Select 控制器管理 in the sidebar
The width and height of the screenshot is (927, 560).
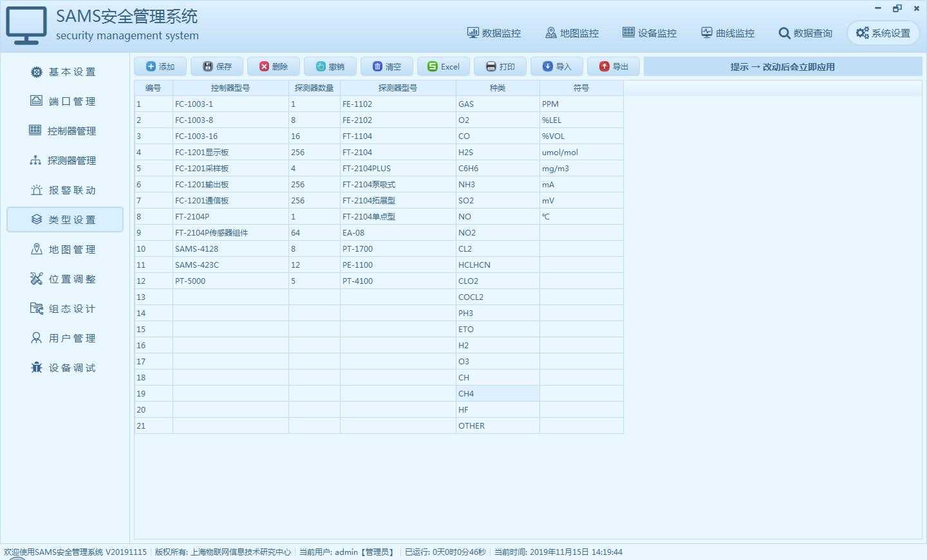pyautogui.click(x=64, y=131)
